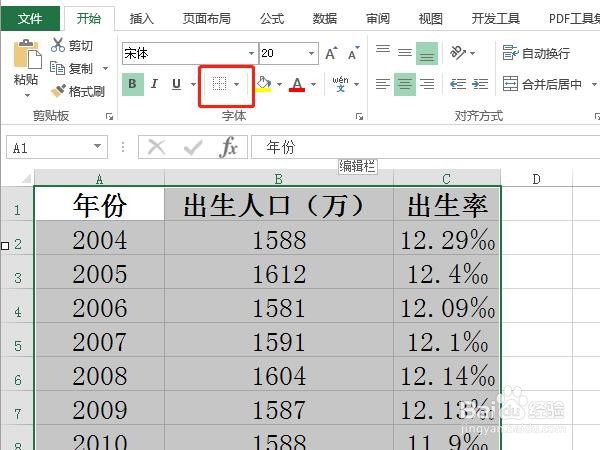Select column D header
Screen dimensions: 600x450
[x=536, y=179]
